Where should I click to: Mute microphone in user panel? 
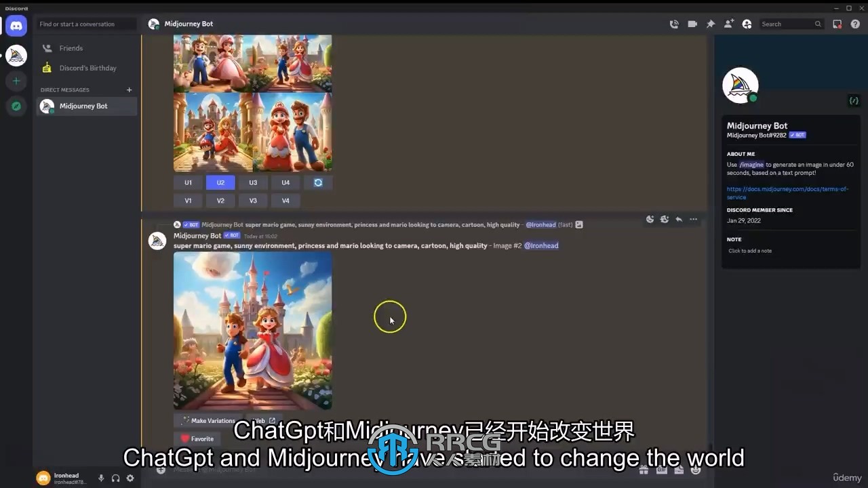[101, 478]
